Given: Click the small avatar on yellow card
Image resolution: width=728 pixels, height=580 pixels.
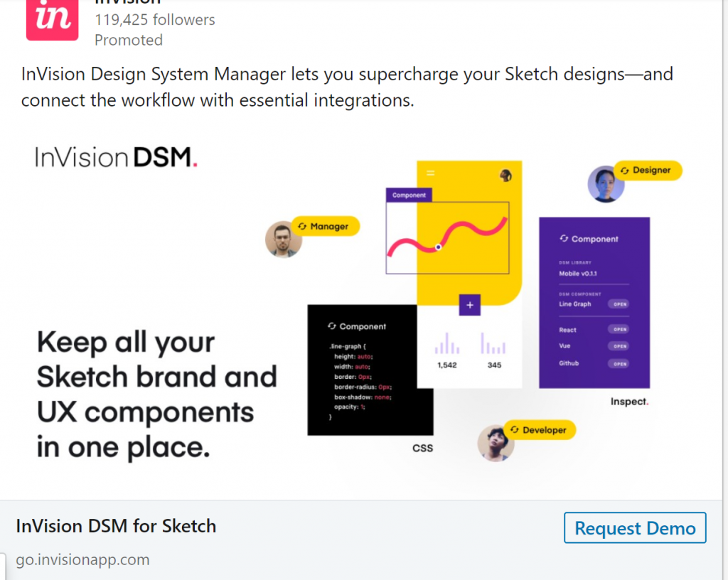Looking at the screenshot, I should pos(505,176).
